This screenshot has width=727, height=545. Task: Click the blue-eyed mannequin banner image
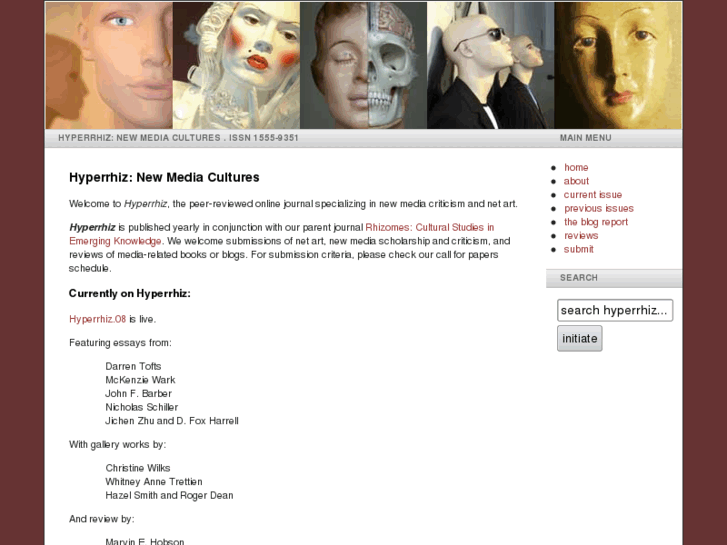(x=109, y=65)
